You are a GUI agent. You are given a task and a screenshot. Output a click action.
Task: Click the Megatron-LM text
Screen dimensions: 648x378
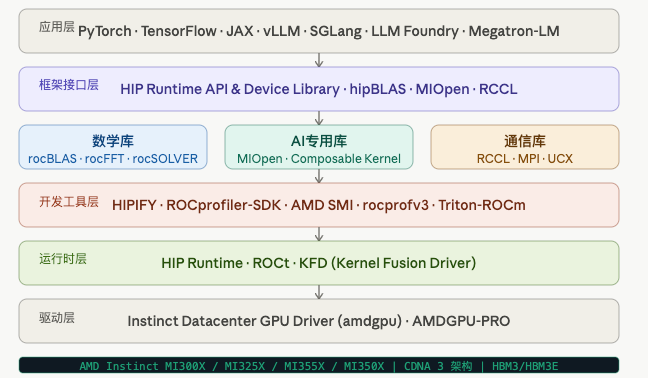514,31
